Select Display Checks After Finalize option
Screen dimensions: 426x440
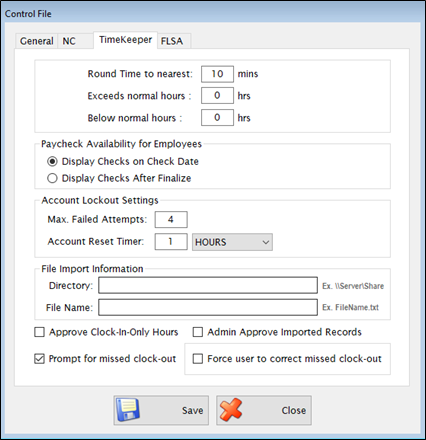(52, 178)
